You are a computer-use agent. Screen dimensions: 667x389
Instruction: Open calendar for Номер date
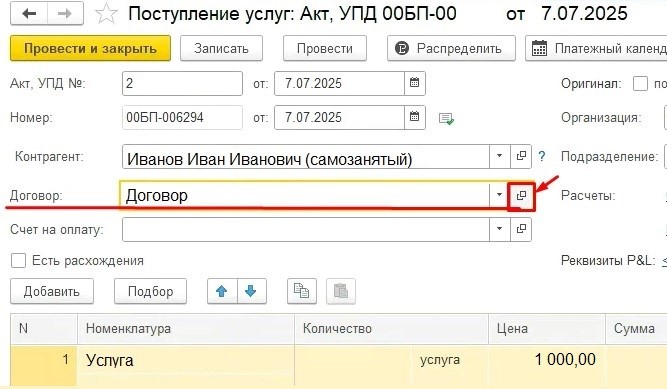(414, 117)
